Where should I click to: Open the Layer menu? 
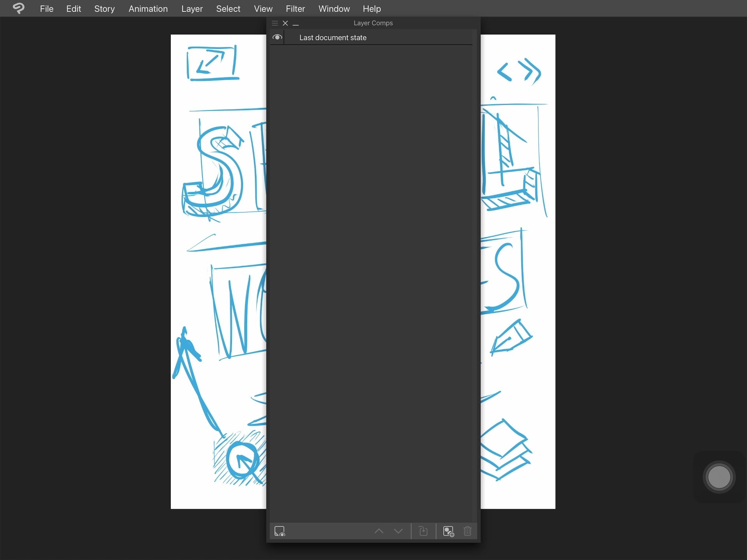[192, 9]
